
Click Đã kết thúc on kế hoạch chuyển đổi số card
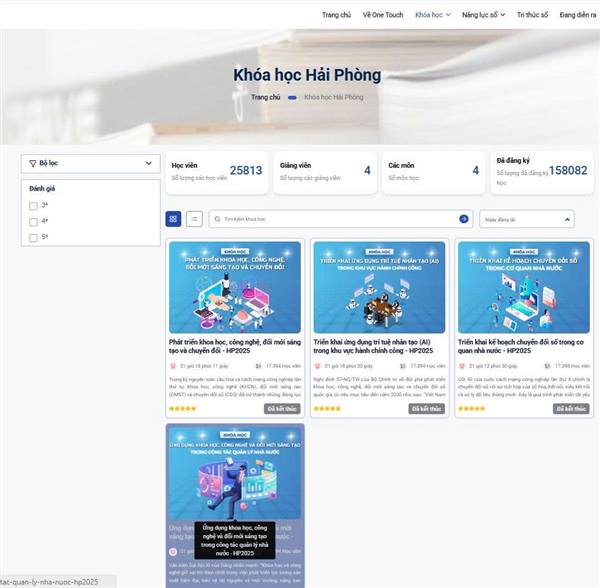tap(571, 409)
